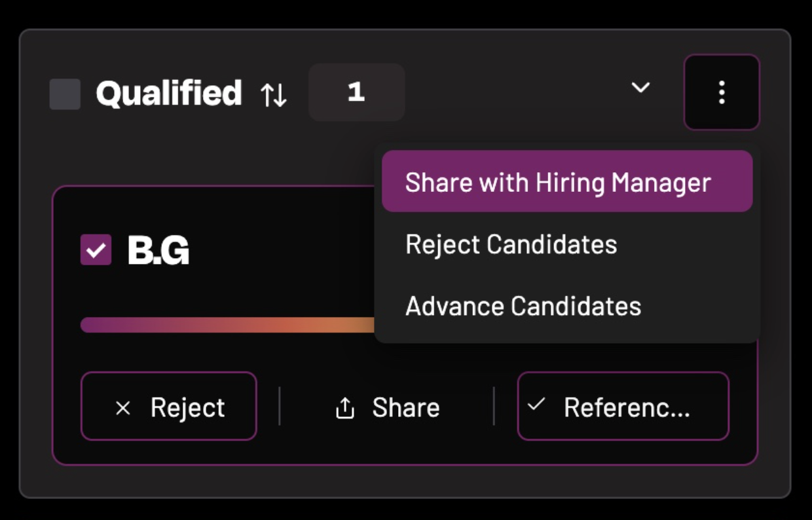Click the Share button label
Viewport: 812px width, 520px height.
406,407
